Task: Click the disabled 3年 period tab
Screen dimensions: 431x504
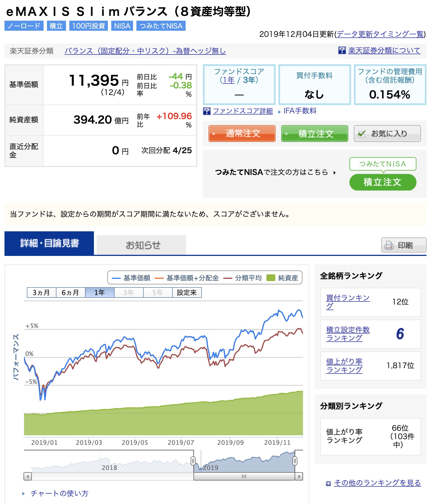Action: [x=129, y=293]
